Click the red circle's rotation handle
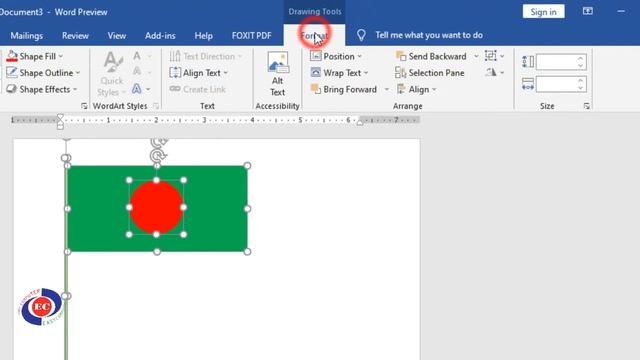Image resolution: width=640 pixels, height=360 pixels. (157, 156)
